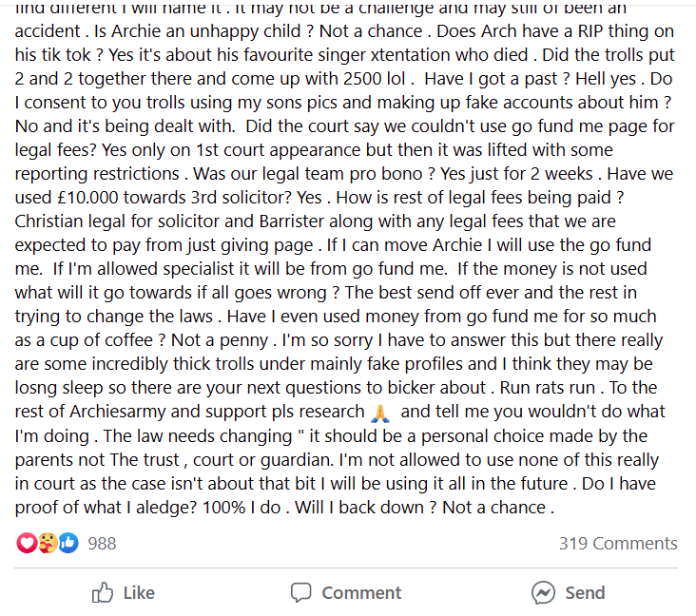Open the 988 reactions count list

click(x=102, y=543)
